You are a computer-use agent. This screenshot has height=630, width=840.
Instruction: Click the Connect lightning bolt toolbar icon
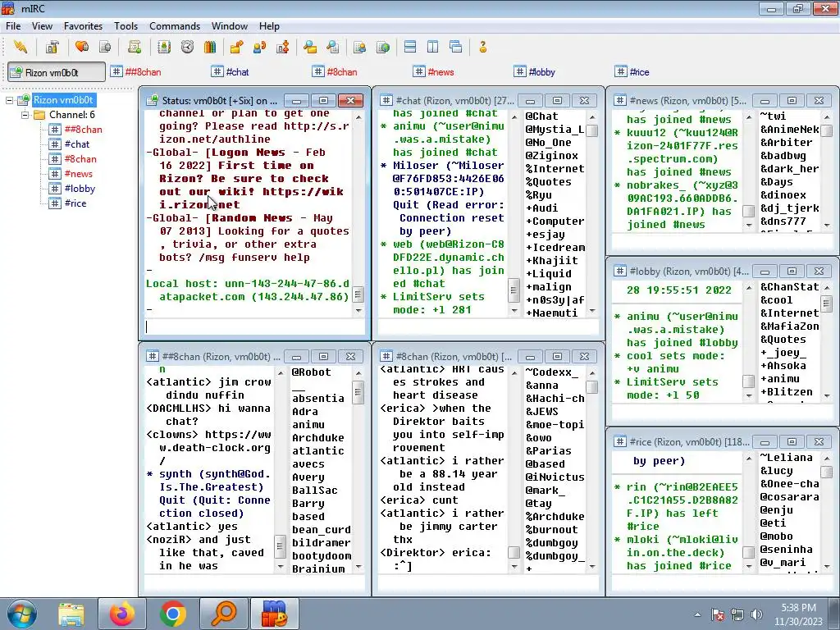tap(21, 47)
